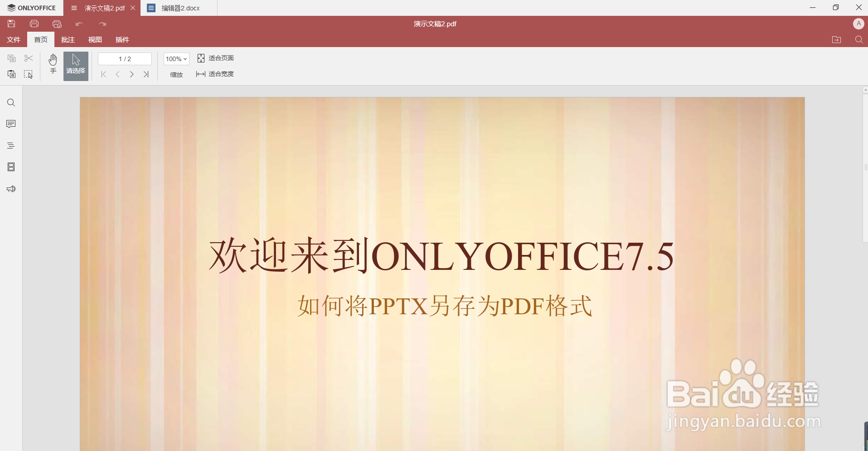Open the File (文件) menu
Screen dimensions: 868x451
[14, 40]
